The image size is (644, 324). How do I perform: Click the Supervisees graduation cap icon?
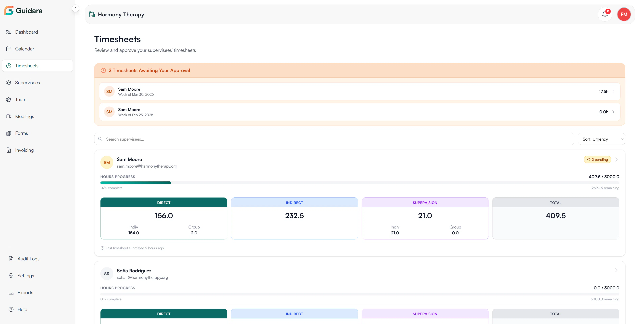click(x=9, y=83)
